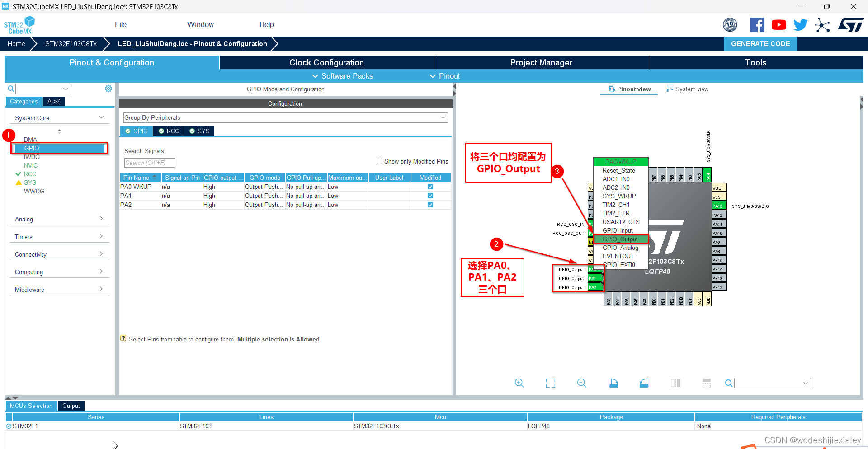Open the Window menu

tap(200, 25)
